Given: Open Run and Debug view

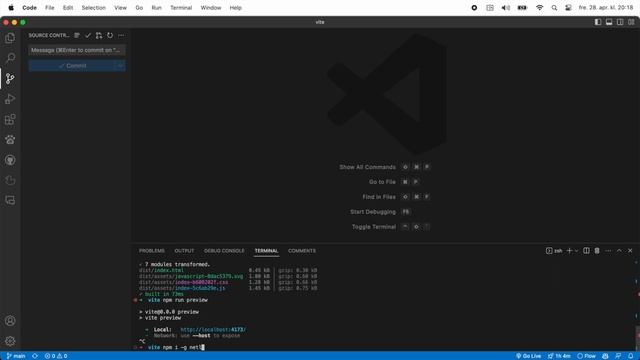Looking at the screenshot, I should pos(10,99).
